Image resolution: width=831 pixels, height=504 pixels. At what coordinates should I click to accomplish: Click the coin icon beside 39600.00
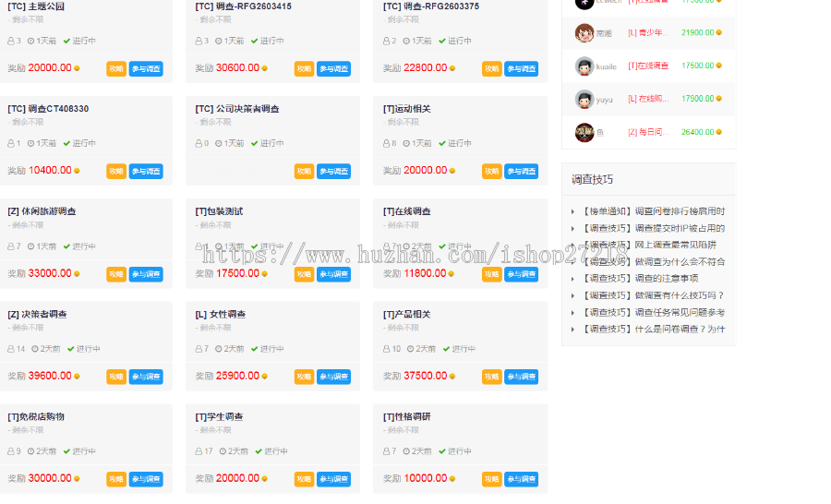click(x=77, y=377)
